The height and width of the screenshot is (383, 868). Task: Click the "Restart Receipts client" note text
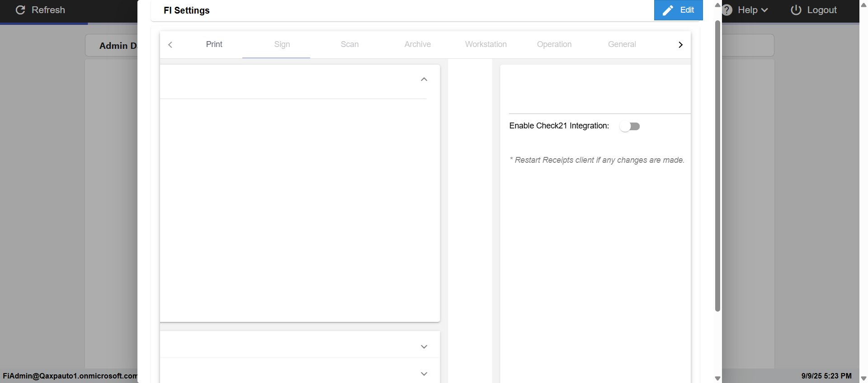pos(597,160)
